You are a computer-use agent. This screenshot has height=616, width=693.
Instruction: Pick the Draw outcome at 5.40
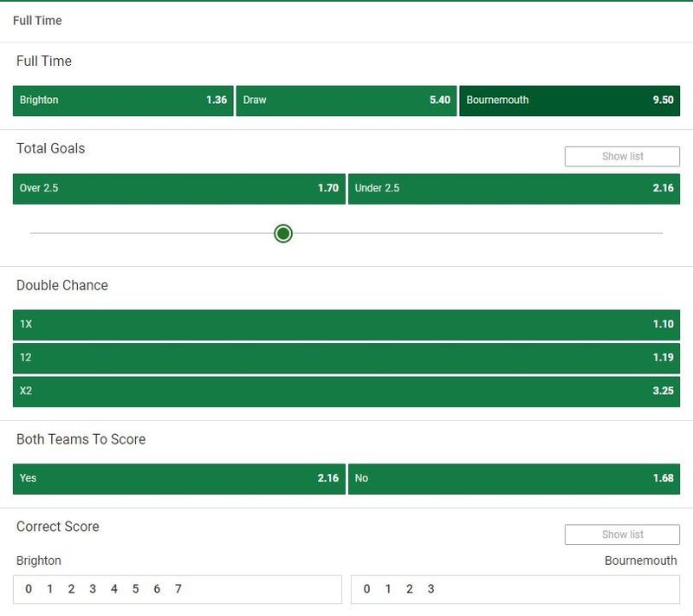click(346, 101)
